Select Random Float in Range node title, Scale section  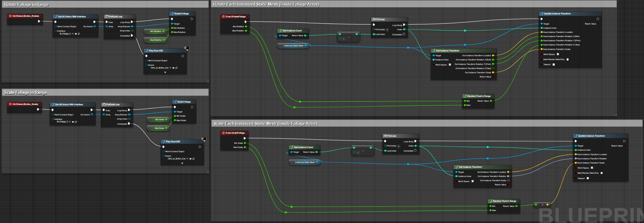504,201
